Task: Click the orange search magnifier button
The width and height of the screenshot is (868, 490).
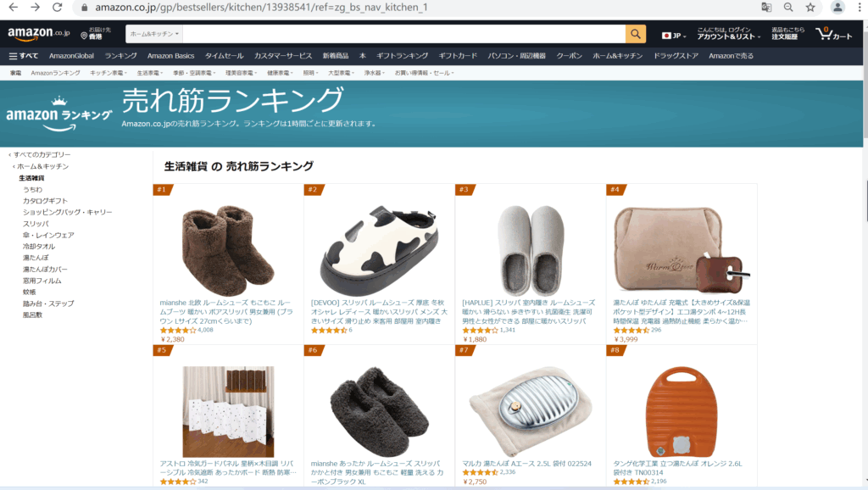Action: click(x=636, y=34)
